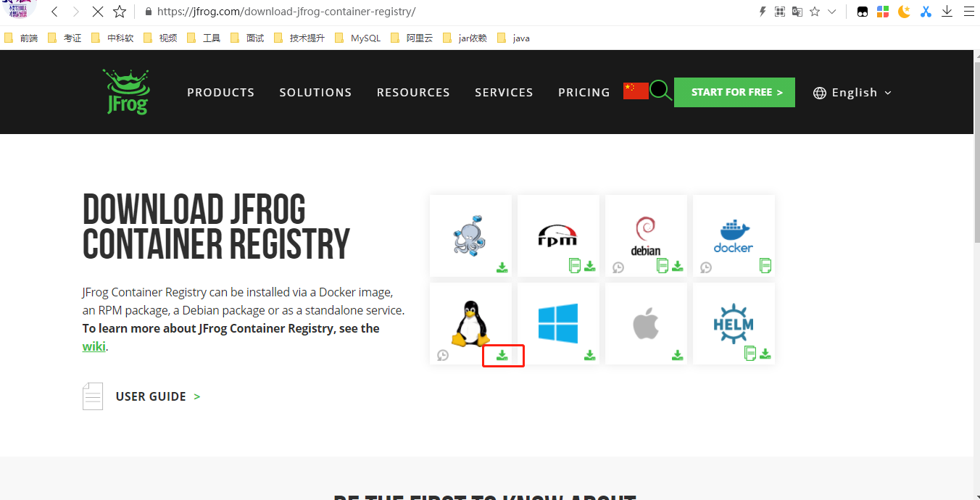Image resolution: width=980 pixels, height=500 pixels.
Task: Open the MySQL bookmark folder
Action: [357, 38]
